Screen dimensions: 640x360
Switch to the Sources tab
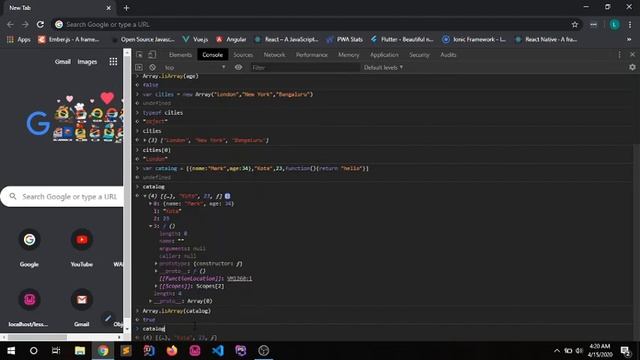point(243,55)
